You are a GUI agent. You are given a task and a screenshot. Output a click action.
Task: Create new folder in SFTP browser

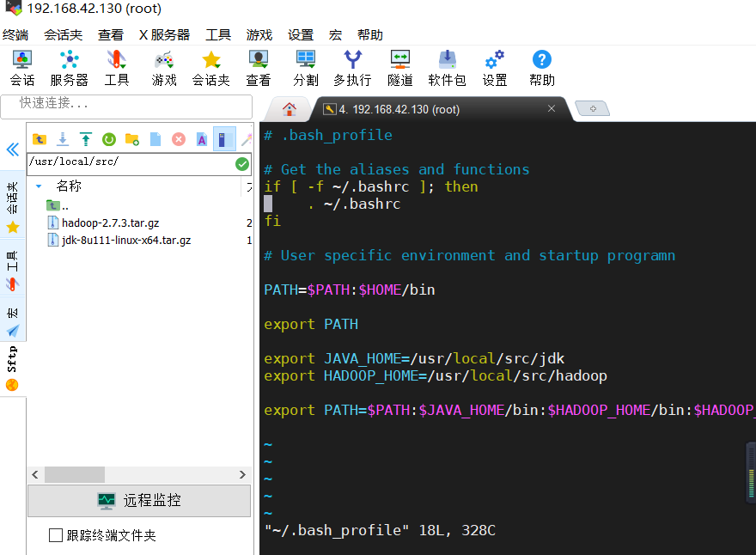pos(132,139)
